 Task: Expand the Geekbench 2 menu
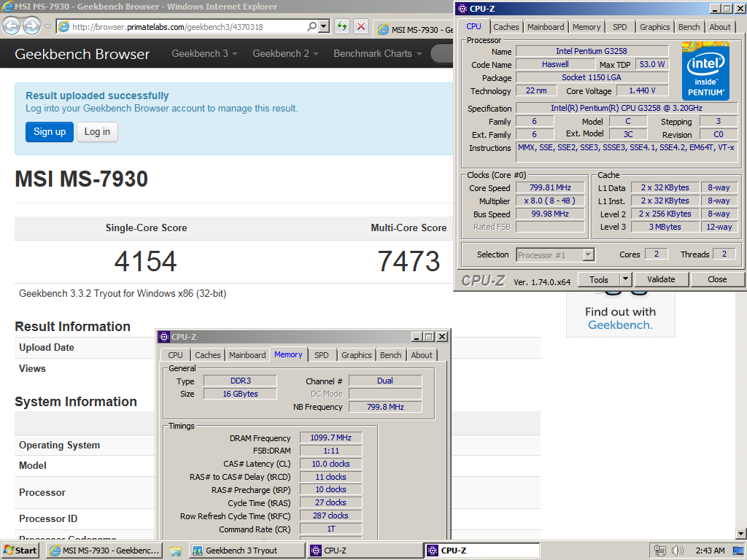285,54
